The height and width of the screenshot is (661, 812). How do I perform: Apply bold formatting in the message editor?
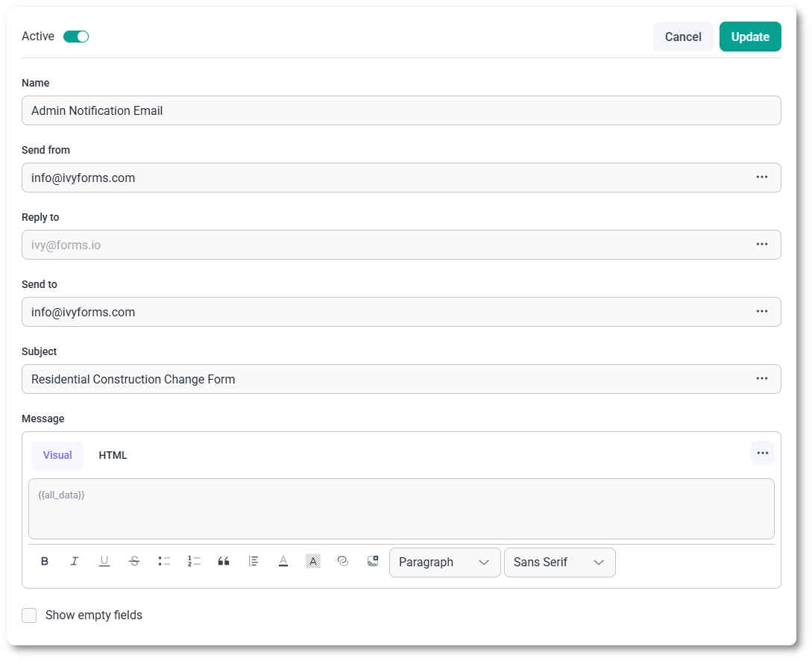point(45,561)
